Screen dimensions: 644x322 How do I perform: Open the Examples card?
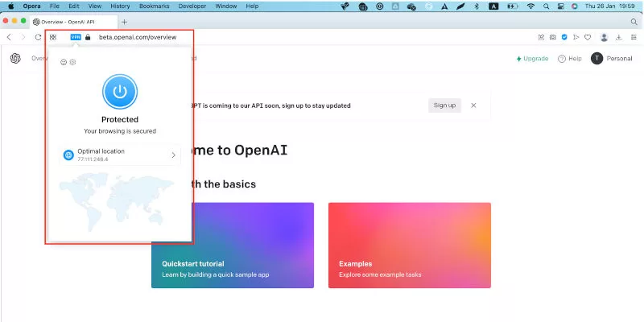pyautogui.click(x=410, y=246)
